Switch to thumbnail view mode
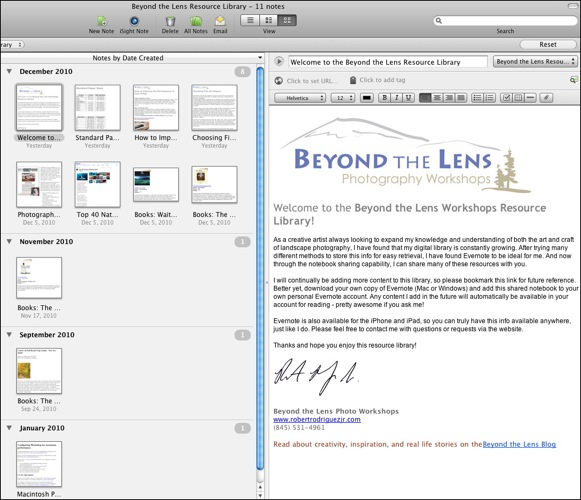The width and height of the screenshot is (581, 500). (287, 20)
